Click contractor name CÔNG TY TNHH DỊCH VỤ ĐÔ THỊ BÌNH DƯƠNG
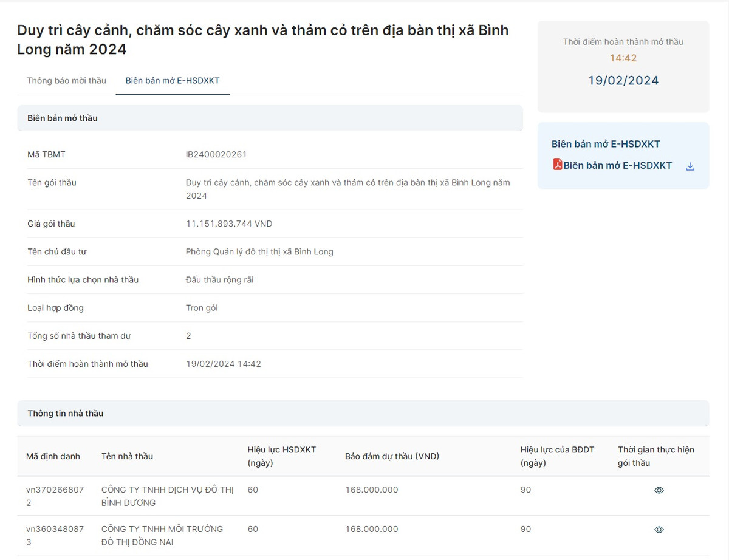The image size is (729, 560). (167, 496)
